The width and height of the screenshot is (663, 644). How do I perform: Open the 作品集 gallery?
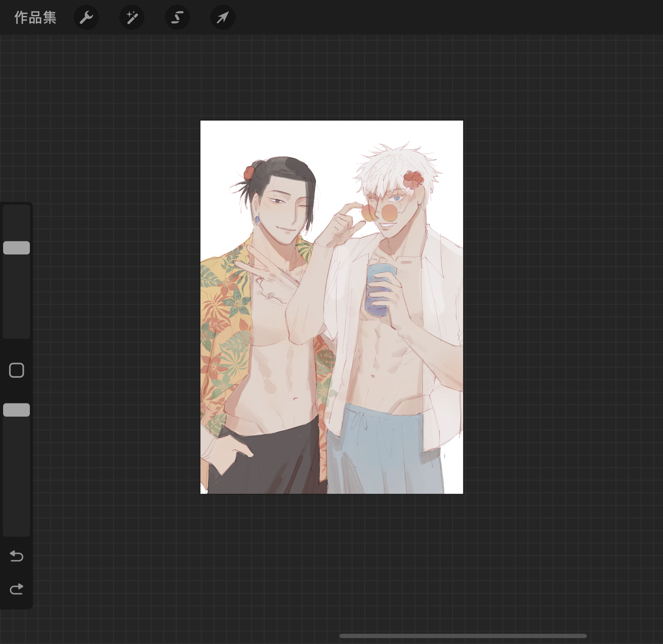coord(35,18)
